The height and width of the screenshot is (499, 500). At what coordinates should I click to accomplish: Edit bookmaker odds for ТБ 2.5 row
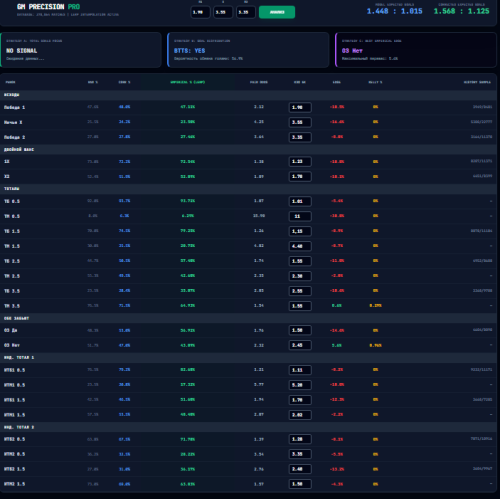pyautogui.click(x=300, y=261)
